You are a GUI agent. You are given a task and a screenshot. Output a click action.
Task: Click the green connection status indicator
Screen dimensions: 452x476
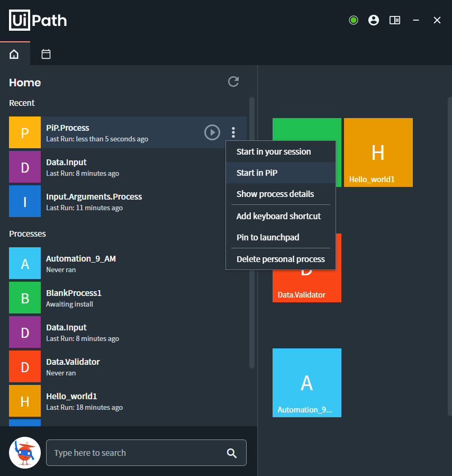(x=354, y=20)
